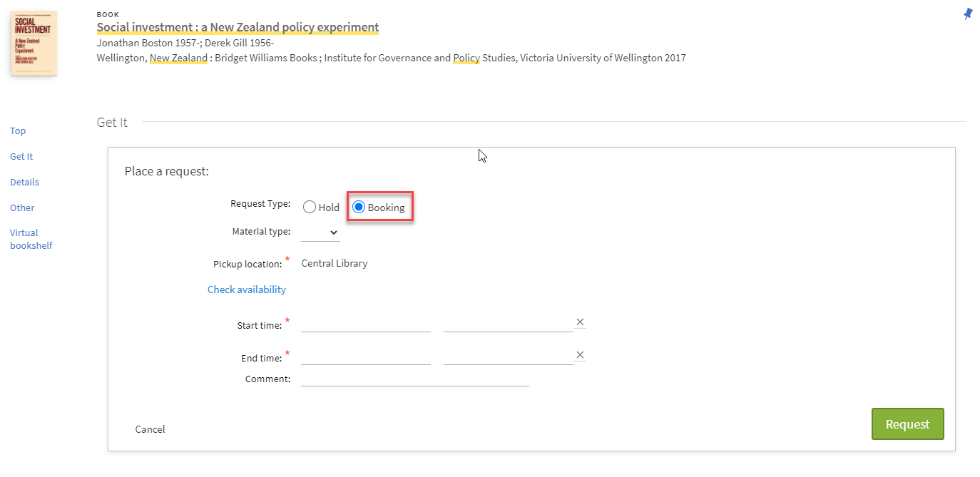
Task: Navigate to Details section
Action: (x=24, y=183)
